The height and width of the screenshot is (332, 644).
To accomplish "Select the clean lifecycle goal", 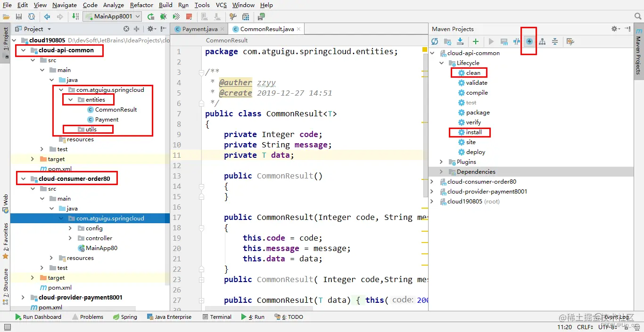I will tap(469, 73).
